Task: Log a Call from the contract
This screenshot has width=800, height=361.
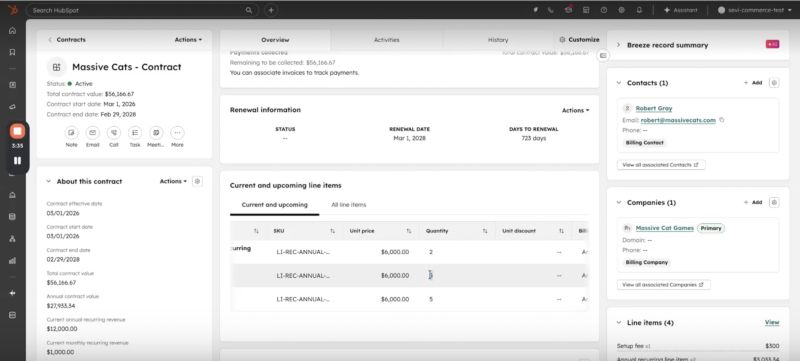Action: 114,137
